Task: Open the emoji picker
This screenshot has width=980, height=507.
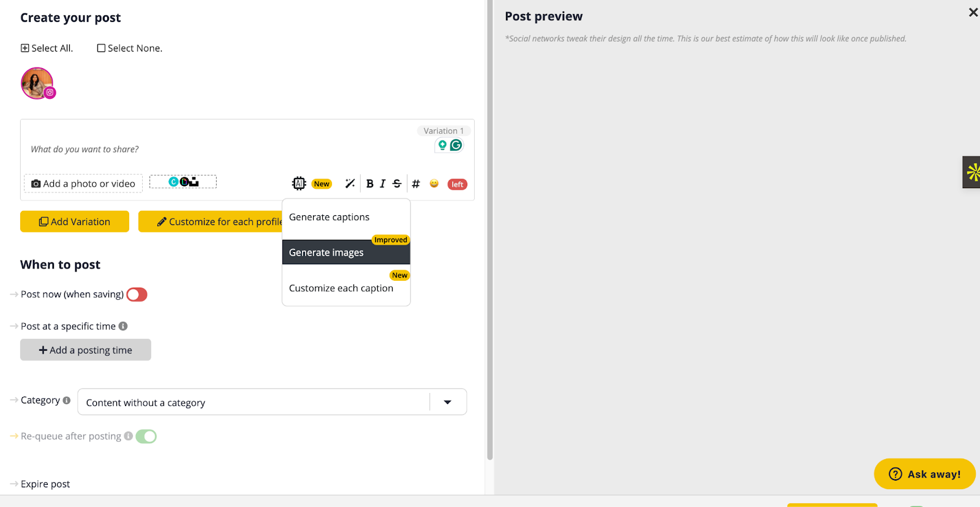Action: click(434, 184)
